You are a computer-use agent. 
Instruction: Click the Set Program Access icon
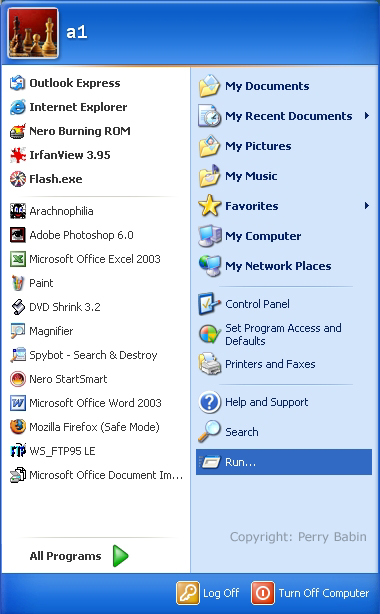coord(209,334)
